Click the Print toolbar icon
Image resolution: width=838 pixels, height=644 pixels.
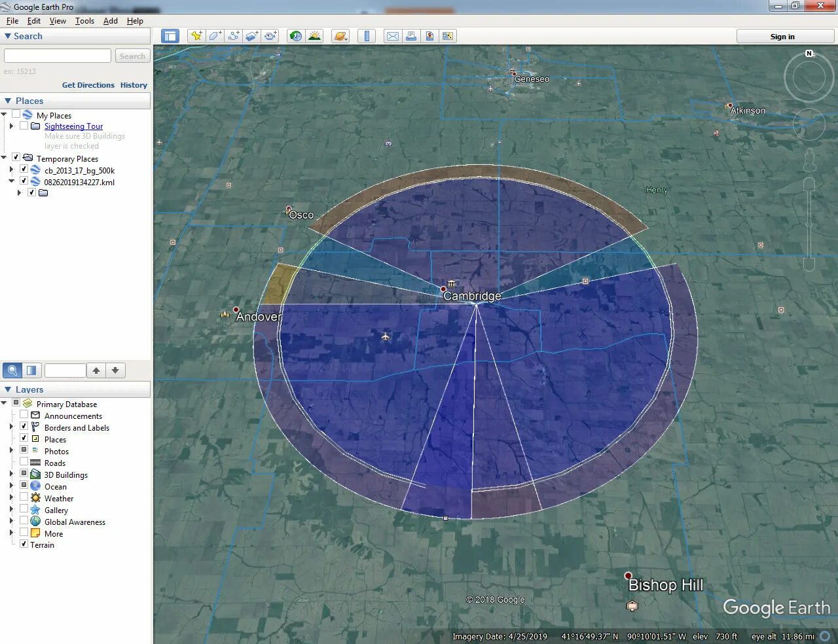pos(411,36)
